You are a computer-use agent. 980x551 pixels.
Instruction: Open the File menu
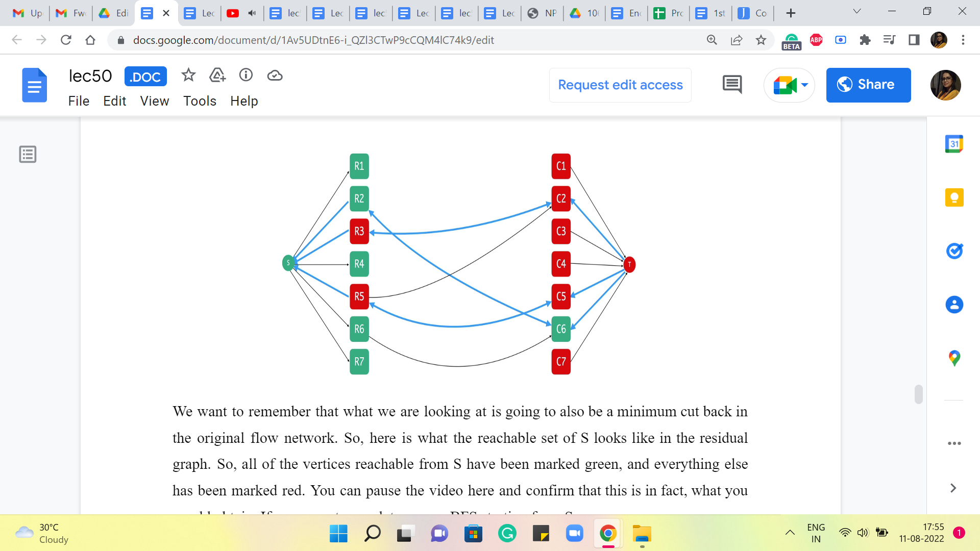pos(79,101)
